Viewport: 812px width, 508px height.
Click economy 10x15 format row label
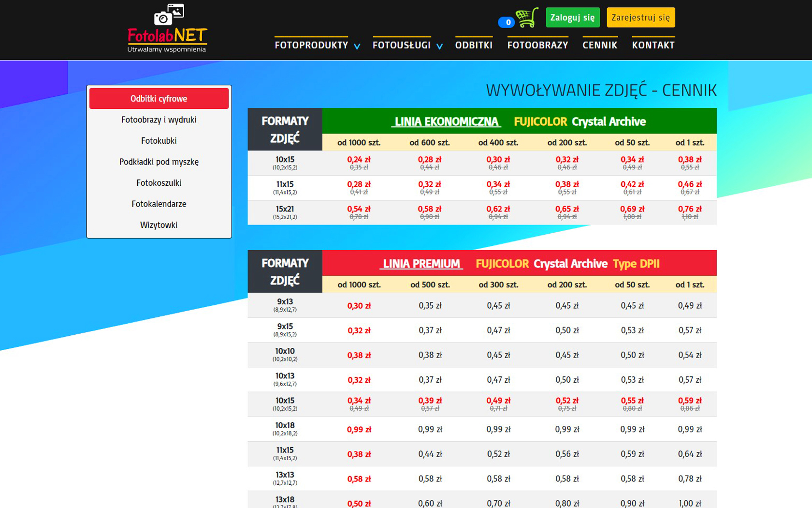point(285,163)
